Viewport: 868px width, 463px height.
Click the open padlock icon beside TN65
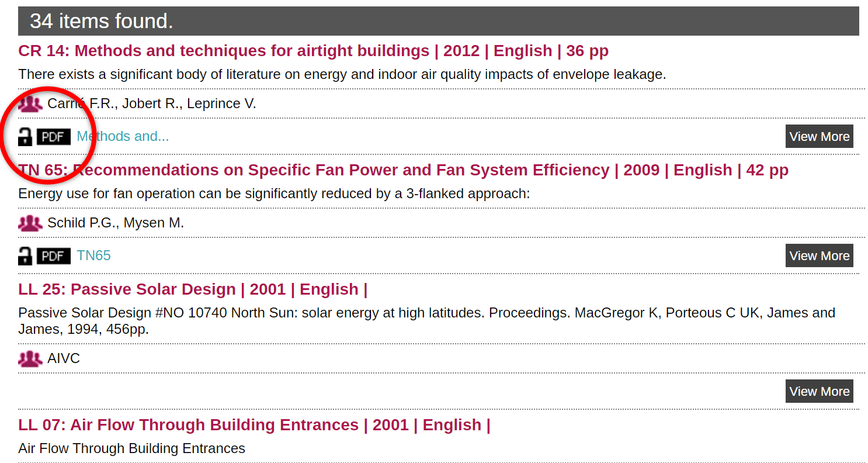[x=25, y=256]
